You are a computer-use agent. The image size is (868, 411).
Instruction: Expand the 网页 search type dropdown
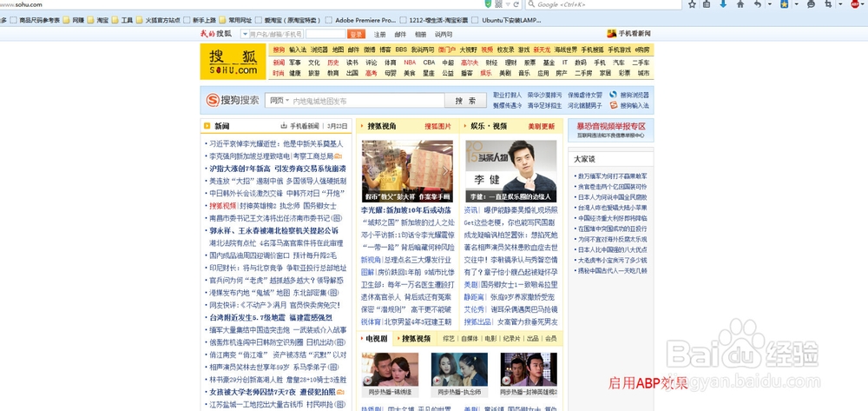point(279,101)
